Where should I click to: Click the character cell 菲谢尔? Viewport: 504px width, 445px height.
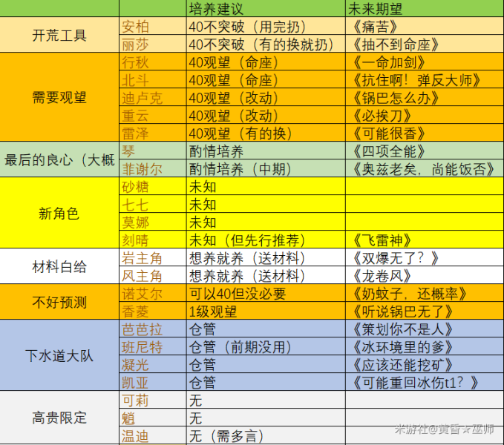(153, 168)
